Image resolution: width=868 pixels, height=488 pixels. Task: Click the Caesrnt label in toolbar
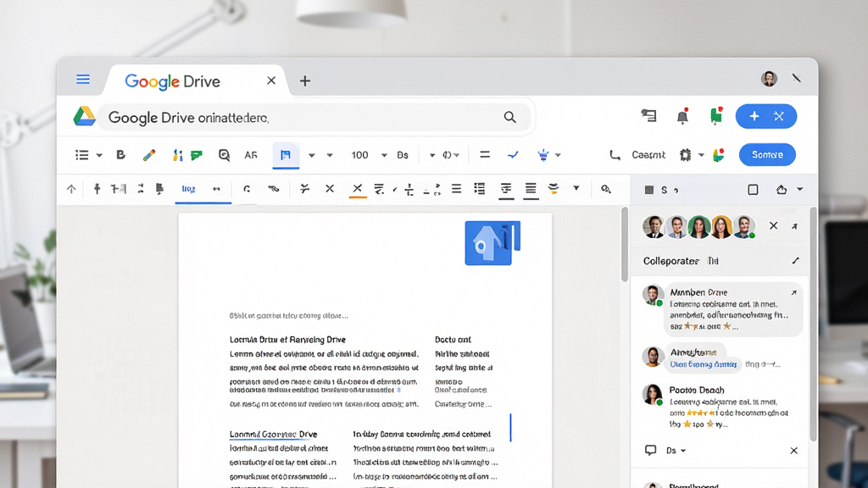click(x=648, y=155)
